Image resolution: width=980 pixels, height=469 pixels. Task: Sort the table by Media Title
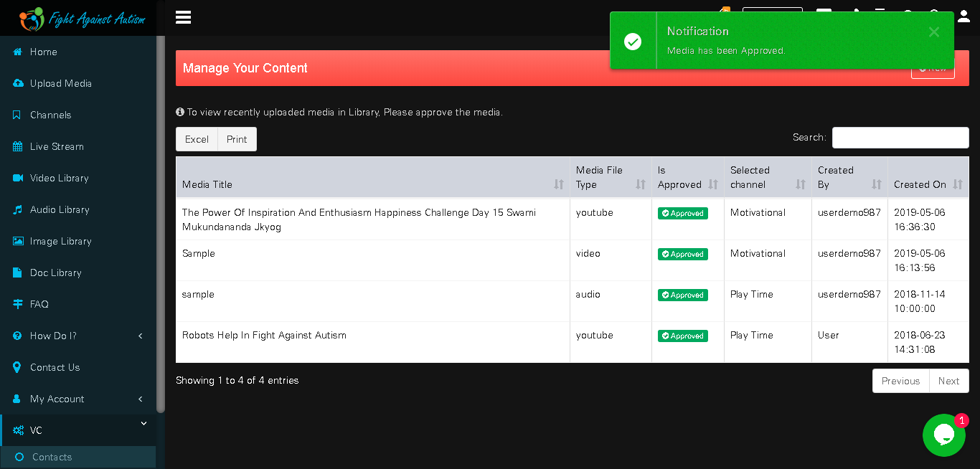pos(373,177)
